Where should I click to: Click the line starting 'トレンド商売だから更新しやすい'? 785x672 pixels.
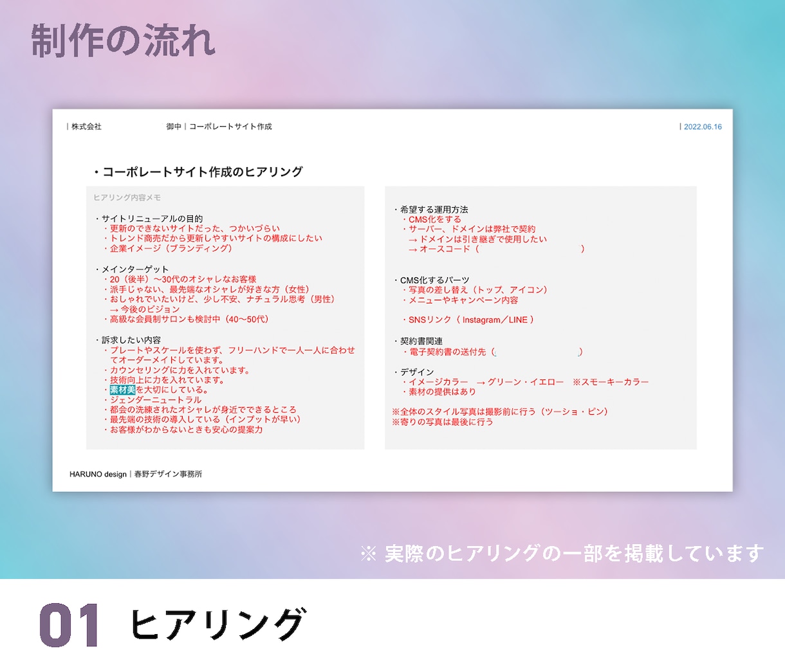click(x=216, y=238)
